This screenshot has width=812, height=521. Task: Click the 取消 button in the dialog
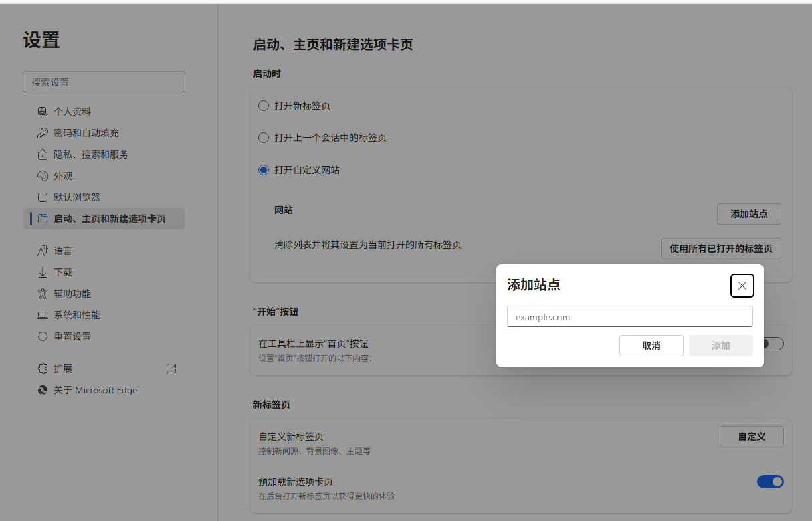(651, 346)
